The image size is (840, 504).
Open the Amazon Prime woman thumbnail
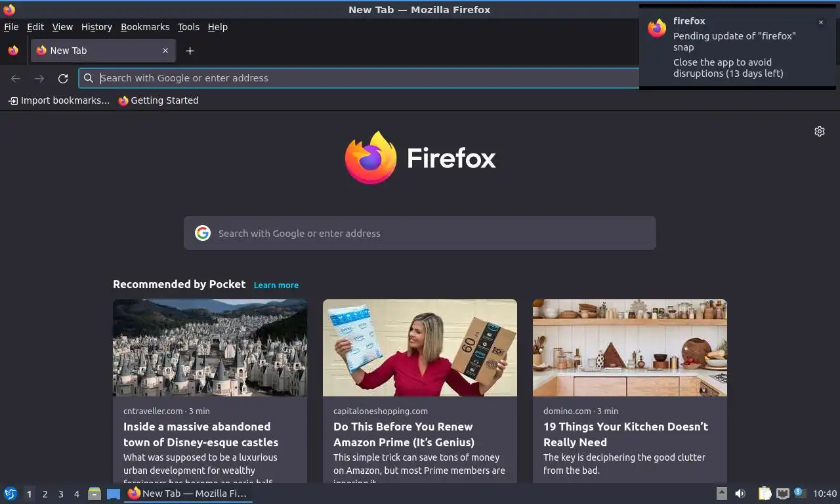pos(420,348)
